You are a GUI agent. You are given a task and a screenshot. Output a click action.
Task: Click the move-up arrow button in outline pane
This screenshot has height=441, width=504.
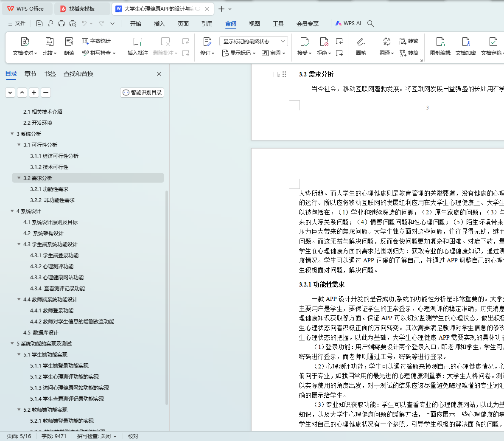pos(22,93)
